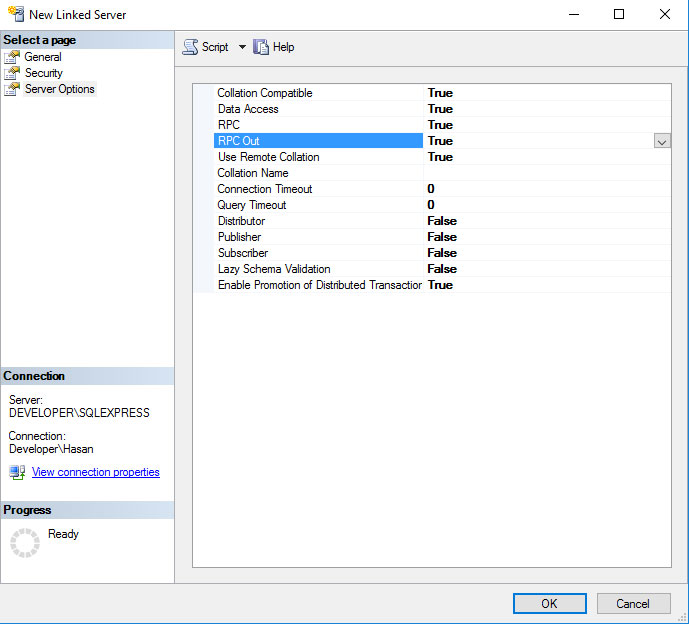
Task: Click the Script button label
Action: (215, 47)
